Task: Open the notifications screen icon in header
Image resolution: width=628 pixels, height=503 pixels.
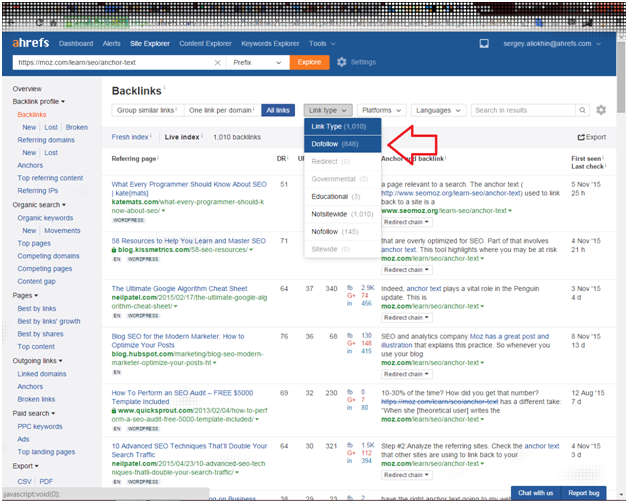Action: [x=484, y=43]
